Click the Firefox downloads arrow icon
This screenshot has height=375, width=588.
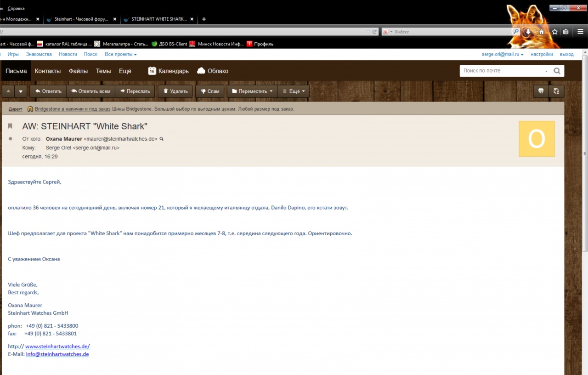528,32
